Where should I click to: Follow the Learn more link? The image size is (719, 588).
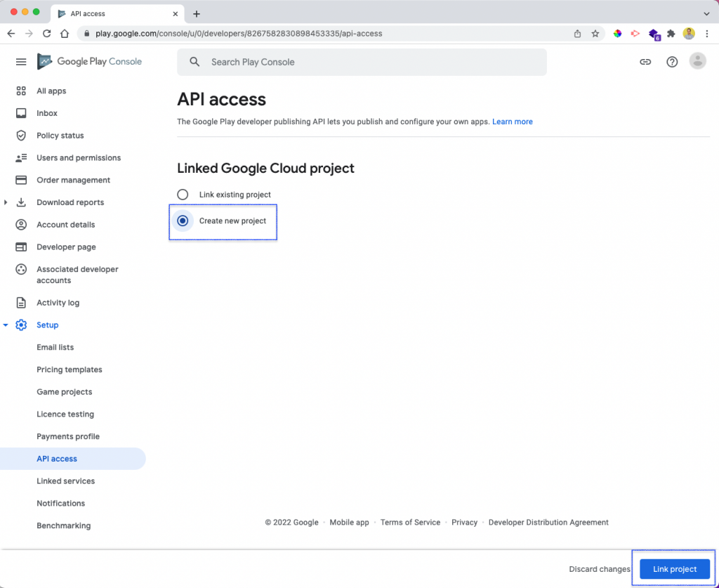pos(512,122)
